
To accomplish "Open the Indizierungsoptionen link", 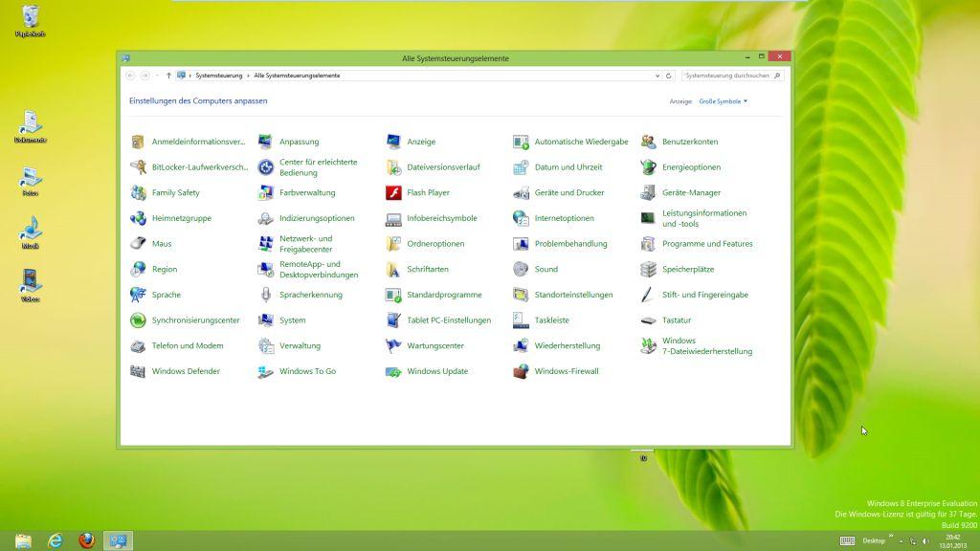I will 317,219.
